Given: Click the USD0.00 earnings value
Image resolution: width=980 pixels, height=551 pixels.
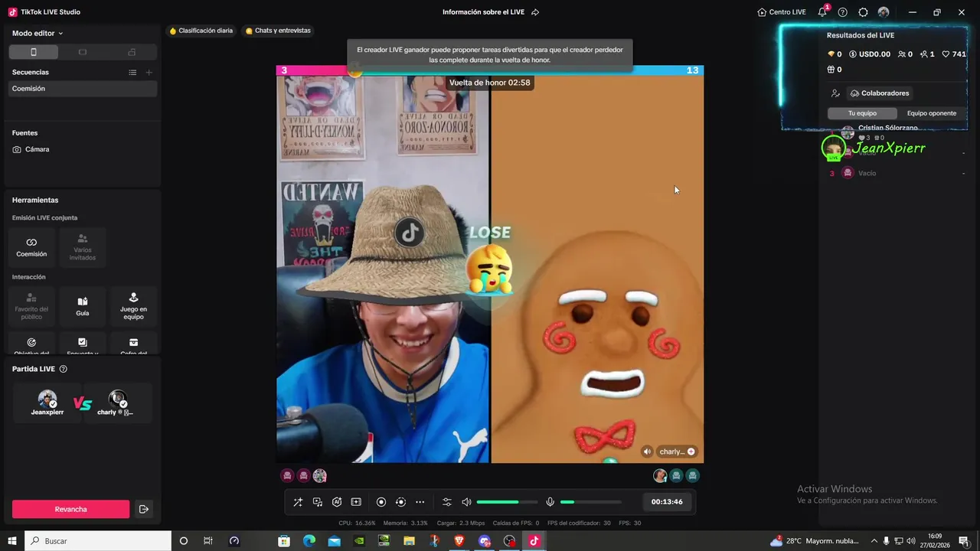Looking at the screenshot, I should (870, 54).
